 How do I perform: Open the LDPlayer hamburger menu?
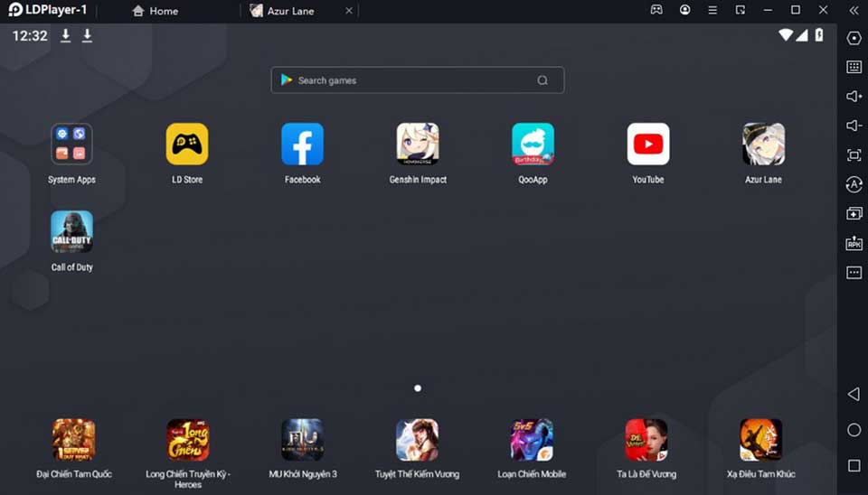coord(712,10)
